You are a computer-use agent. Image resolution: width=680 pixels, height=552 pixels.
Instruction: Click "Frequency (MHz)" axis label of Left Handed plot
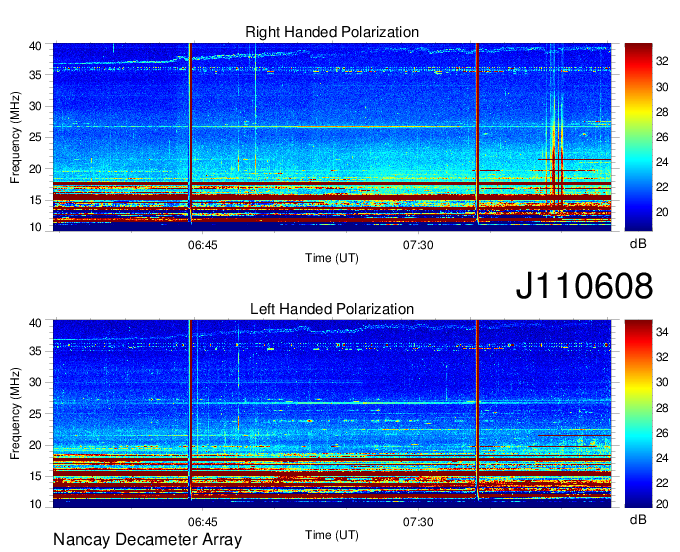[x=15, y=414]
